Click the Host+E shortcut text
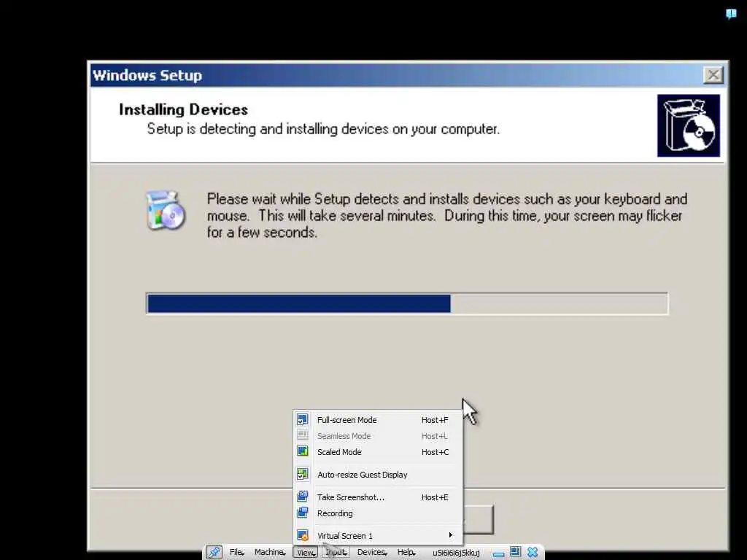747x560 pixels. [435, 497]
